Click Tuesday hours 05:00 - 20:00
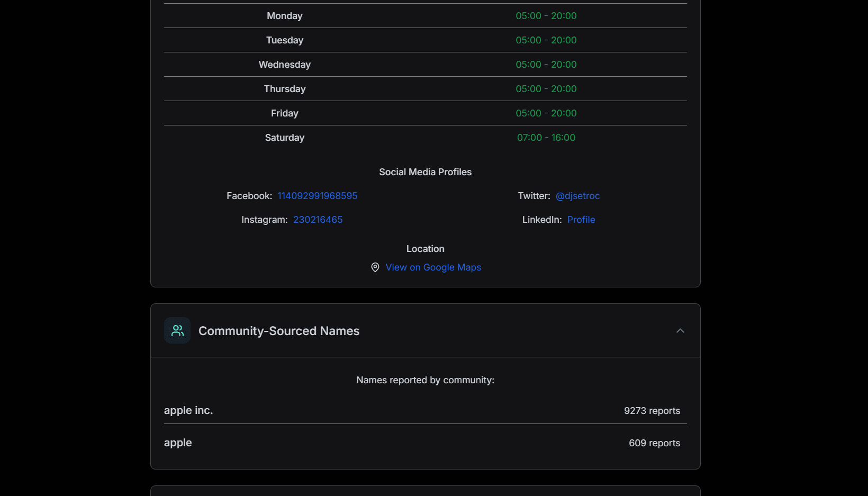868x496 pixels. click(x=546, y=40)
